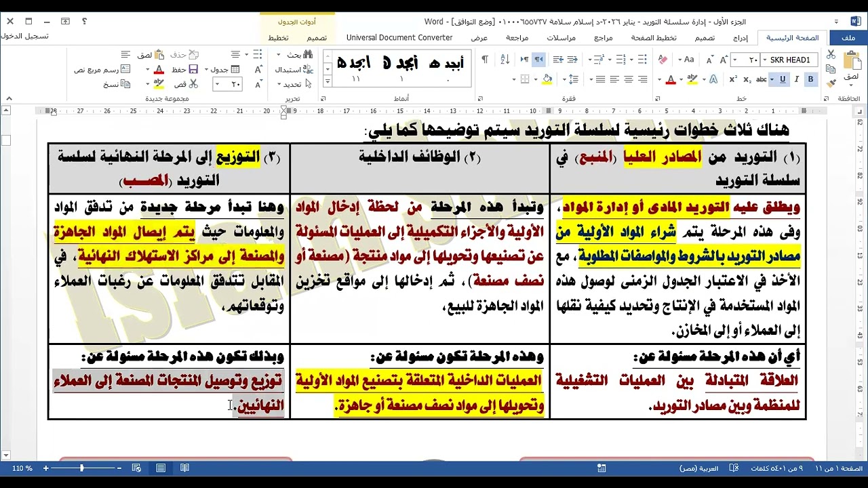Click the font color red A swatch
The image size is (868, 488).
671,79
